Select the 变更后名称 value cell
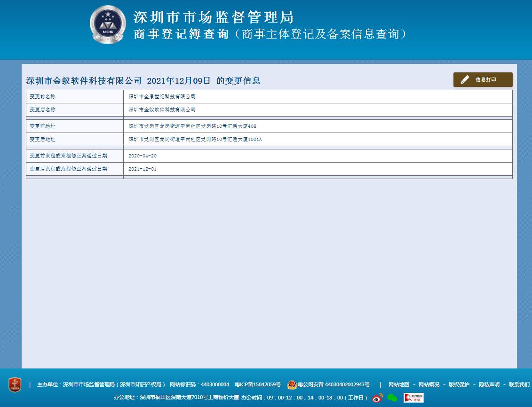Screen dimensions: 532x407 (x=318, y=110)
